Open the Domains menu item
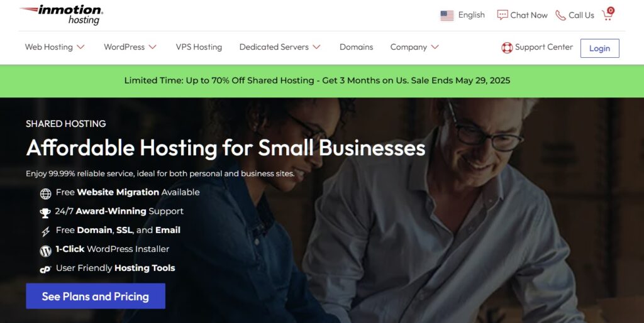Viewport: 644px width, 323px height. pyautogui.click(x=356, y=47)
